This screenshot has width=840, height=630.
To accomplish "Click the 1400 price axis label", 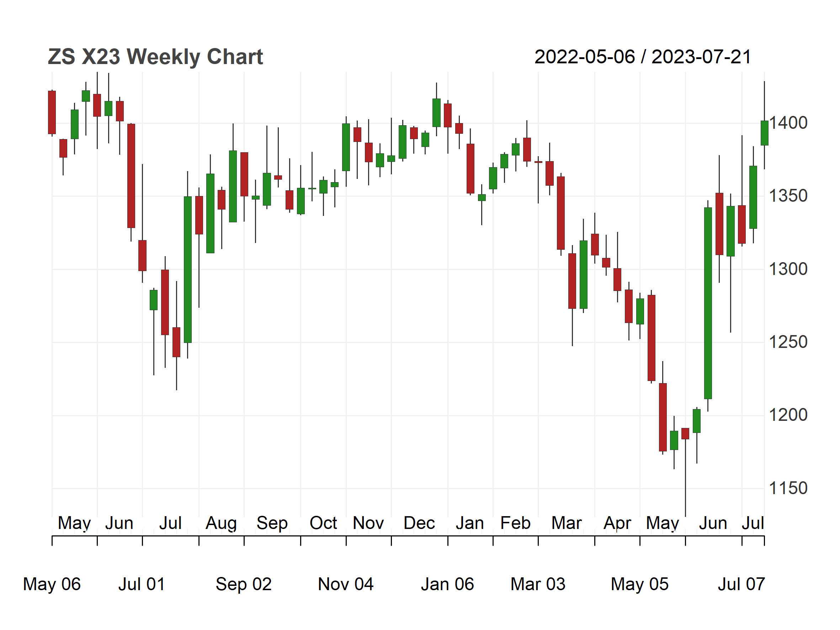I will [788, 123].
